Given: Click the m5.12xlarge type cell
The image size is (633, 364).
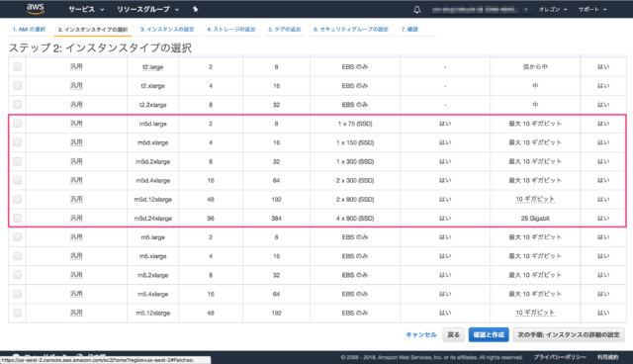Looking at the screenshot, I should (x=152, y=314).
